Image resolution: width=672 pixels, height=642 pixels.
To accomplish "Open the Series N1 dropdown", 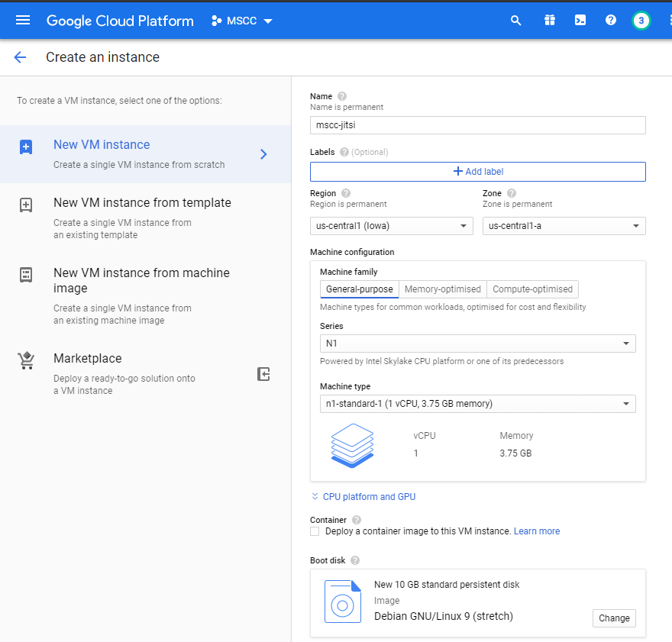I will pos(477,344).
